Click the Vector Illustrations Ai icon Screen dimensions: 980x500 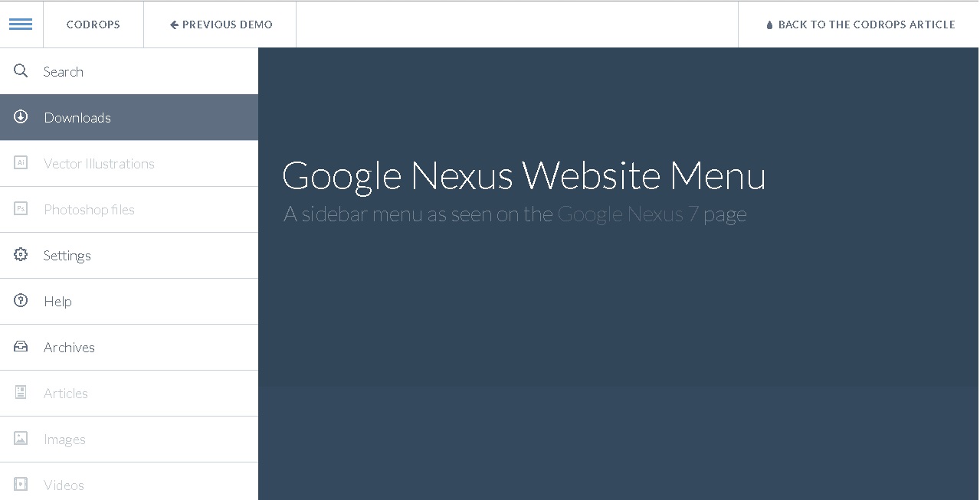[21, 163]
